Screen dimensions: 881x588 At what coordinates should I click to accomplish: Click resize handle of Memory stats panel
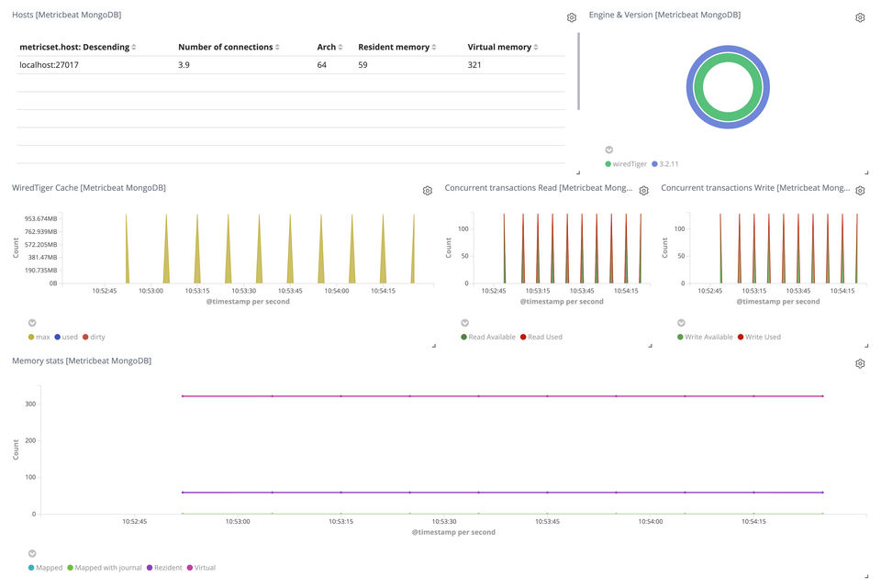click(866, 576)
